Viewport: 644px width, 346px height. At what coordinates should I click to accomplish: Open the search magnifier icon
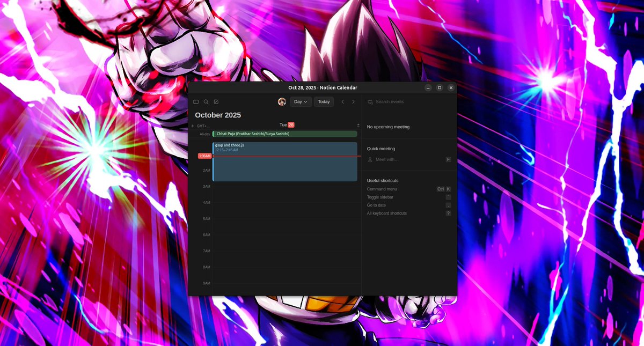point(206,101)
